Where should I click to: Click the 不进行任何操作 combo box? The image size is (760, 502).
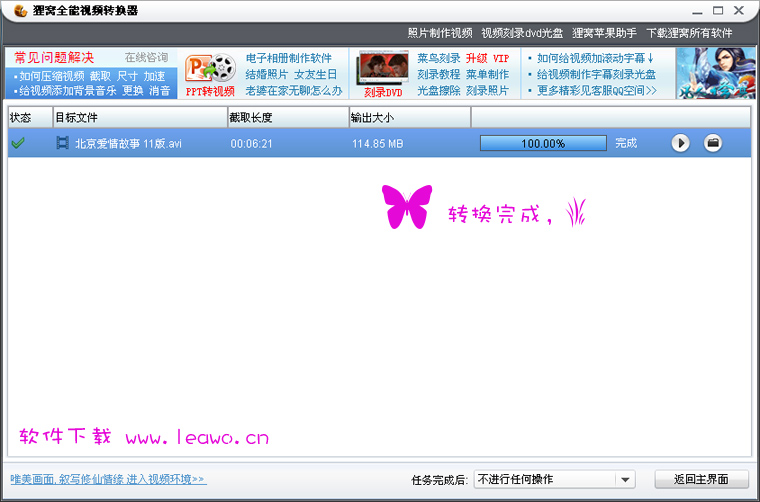click(554, 480)
